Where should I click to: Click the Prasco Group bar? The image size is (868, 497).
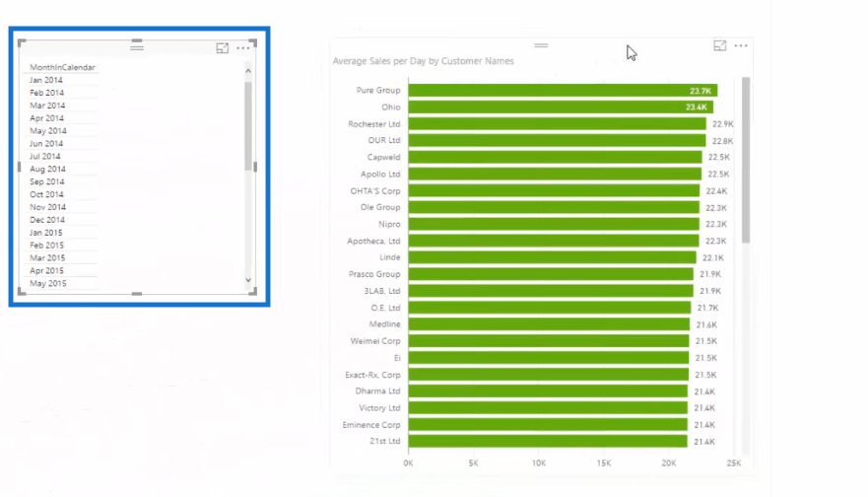[x=551, y=274]
